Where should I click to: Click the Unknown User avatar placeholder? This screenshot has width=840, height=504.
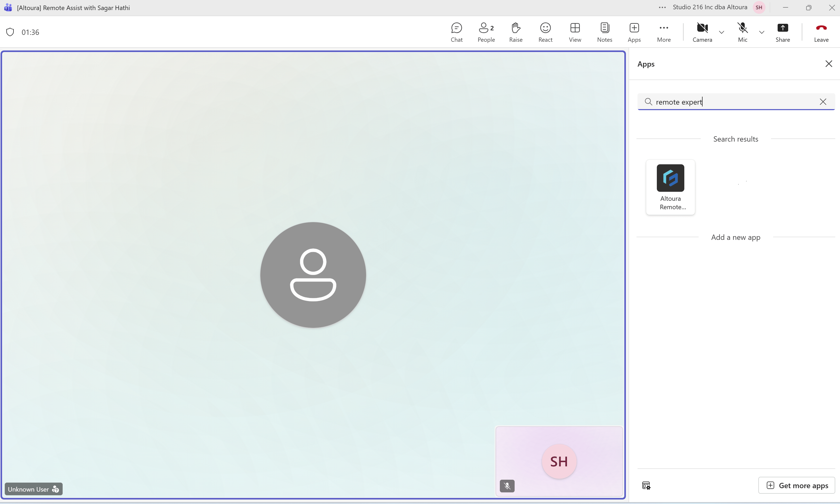click(313, 275)
